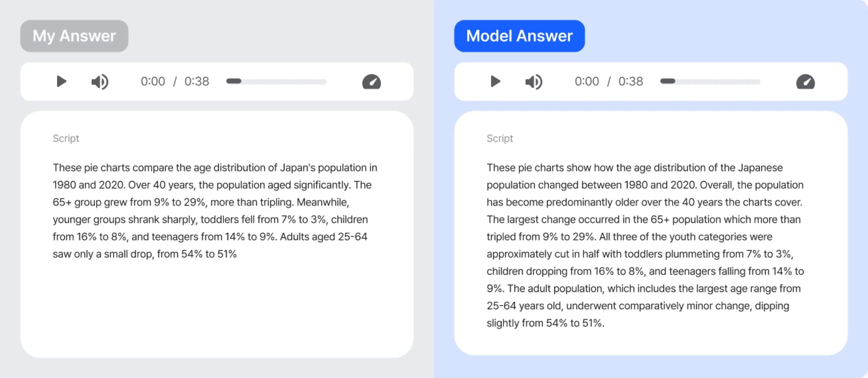Mute the My Answer audio volume
Screen dimensions: 868x378
pos(100,82)
